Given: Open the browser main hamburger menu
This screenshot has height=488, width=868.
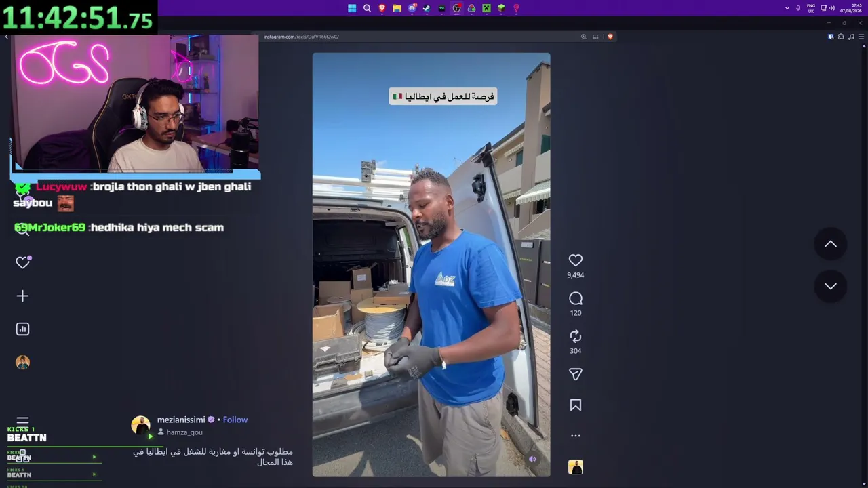Looking at the screenshot, I should 860,37.
